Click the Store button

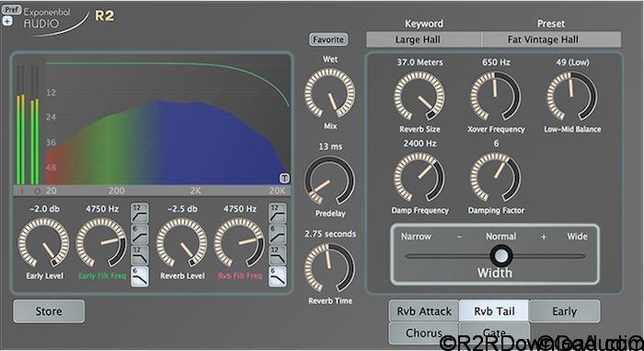[x=49, y=311]
